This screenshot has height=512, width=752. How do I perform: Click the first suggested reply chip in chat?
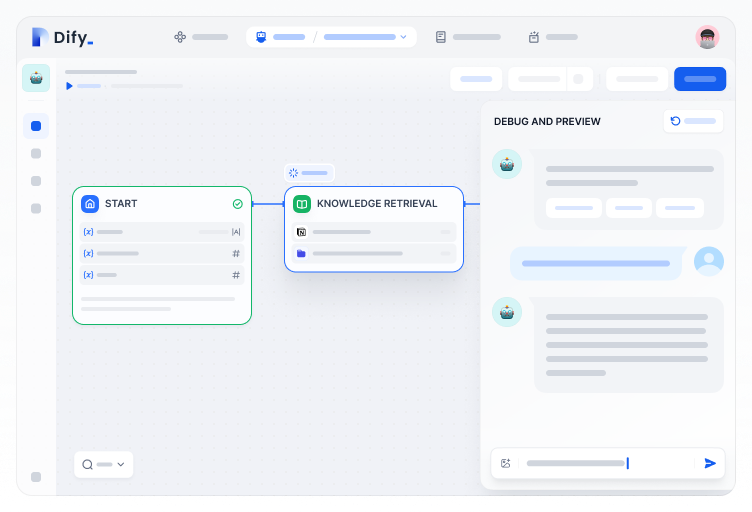point(573,208)
